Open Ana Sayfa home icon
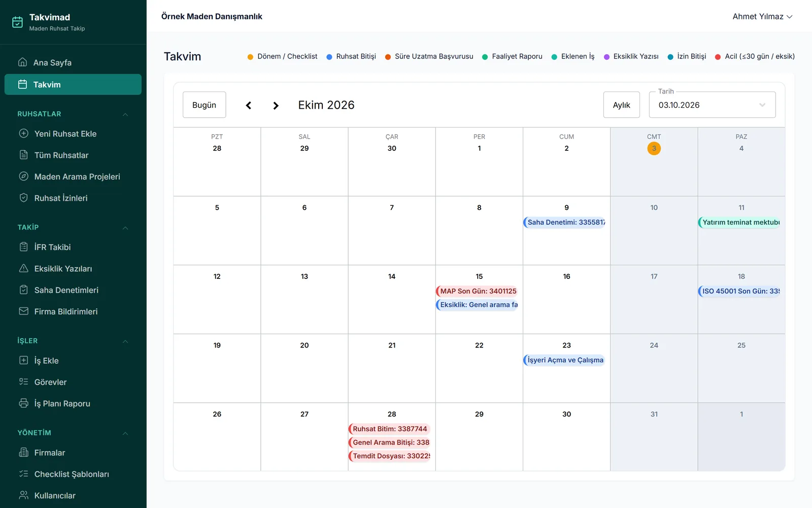 [22, 62]
